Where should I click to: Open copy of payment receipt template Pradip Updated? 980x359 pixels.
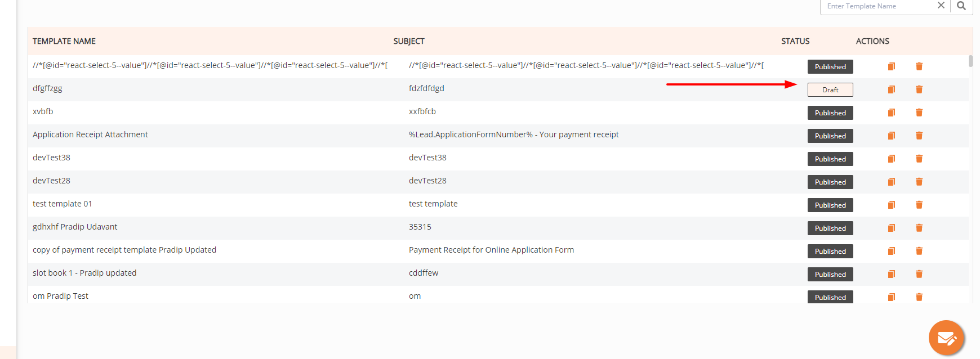coord(124,250)
